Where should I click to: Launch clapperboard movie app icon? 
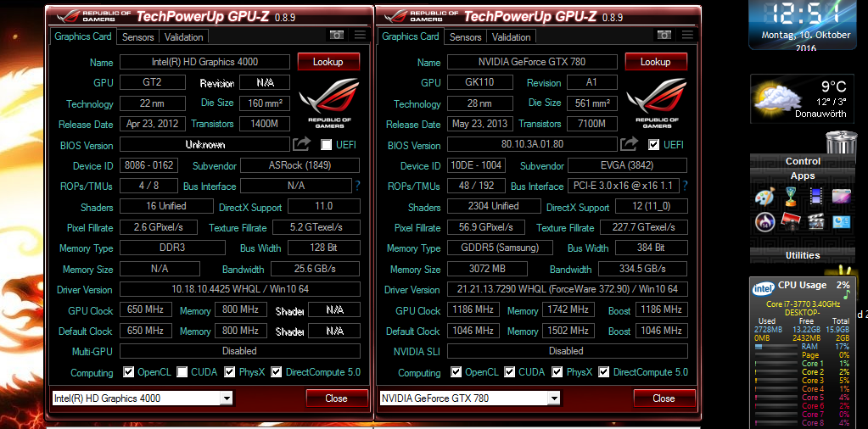(816, 221)
